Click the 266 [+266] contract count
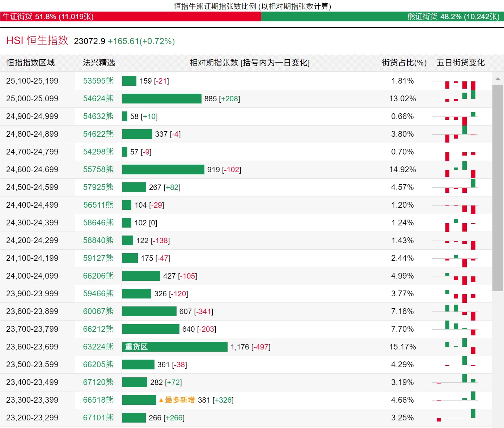This screenshot has width=504, height=428. click(x=166, y=418)
